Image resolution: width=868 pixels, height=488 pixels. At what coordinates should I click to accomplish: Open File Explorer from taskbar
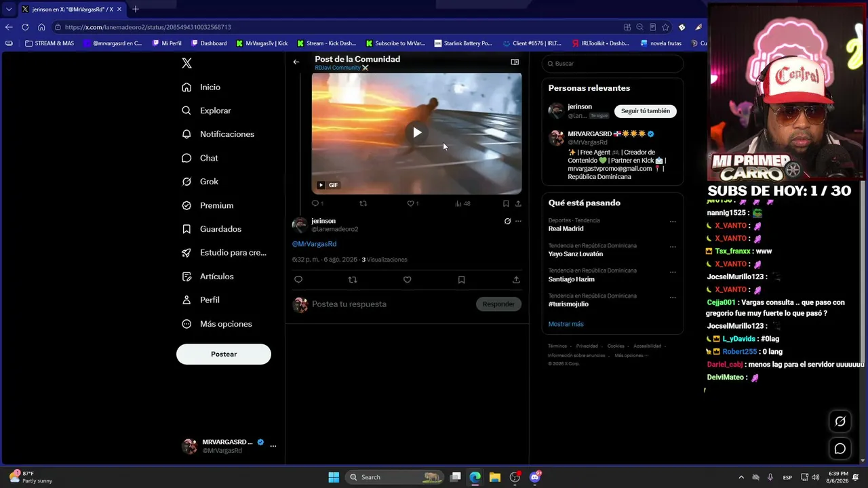(x=495, y=477)
